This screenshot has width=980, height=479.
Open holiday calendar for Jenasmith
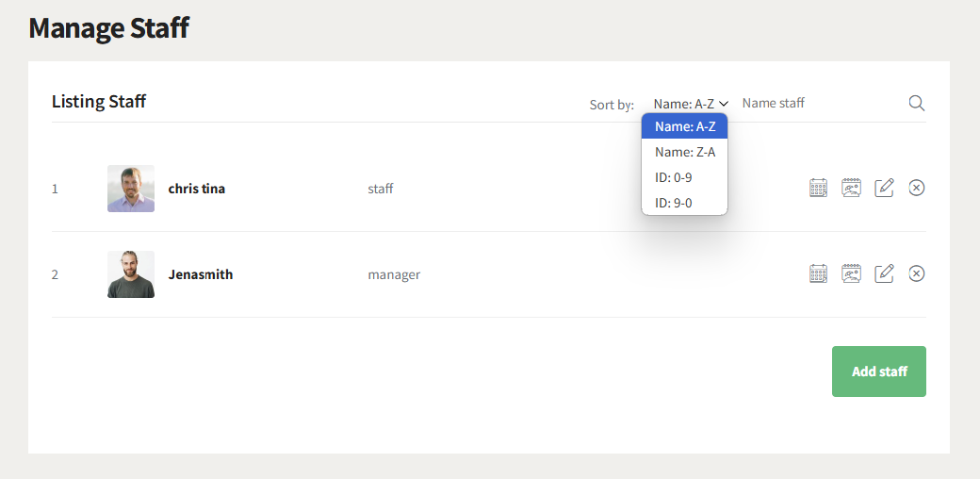[x=851, y=273]
